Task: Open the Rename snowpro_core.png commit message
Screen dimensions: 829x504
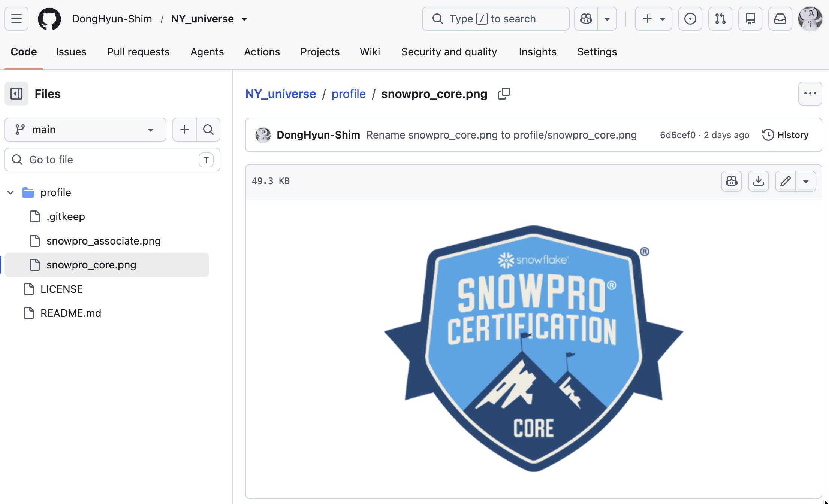Action: (x=501, y=135)
